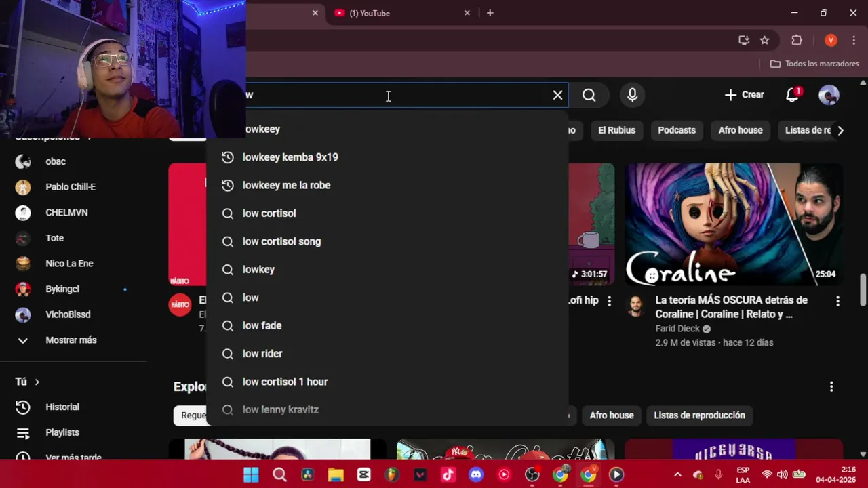The width and height of the screenshot is (868, 488).
Task: Click the page vertical scrollbar thumb
Action: click(x=863, y=290)
